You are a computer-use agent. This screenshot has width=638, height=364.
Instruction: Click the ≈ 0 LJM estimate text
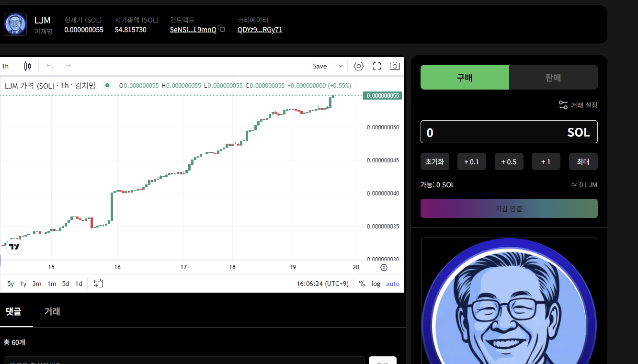(584, 185)
